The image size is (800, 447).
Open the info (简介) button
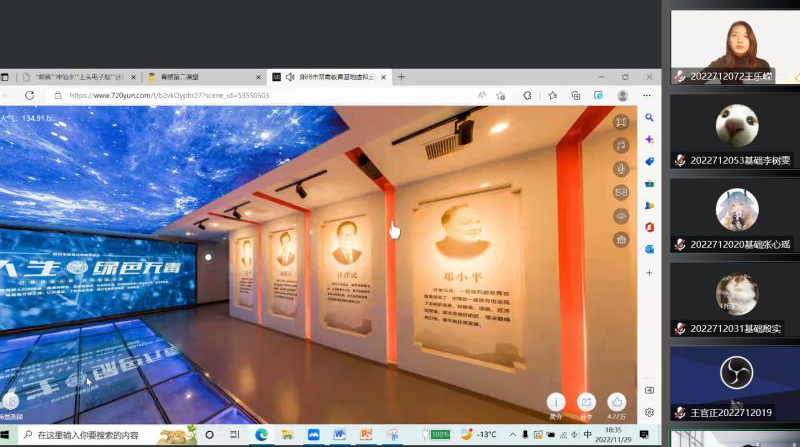coord(556,402)
